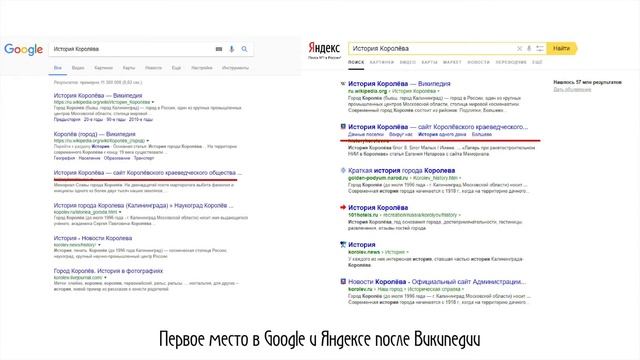Switch to Yandex 'НОВОСТИ' tab

coord(478,62)
